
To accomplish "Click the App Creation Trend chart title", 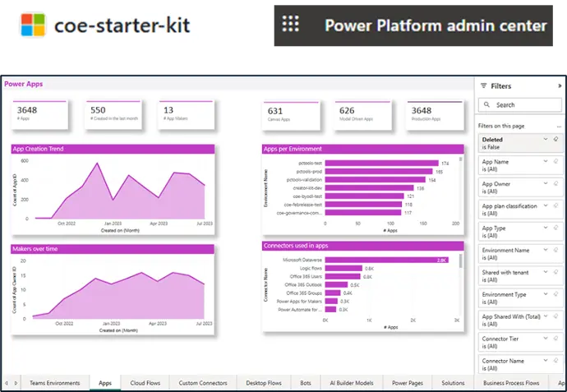I will [x=38, y=149].
